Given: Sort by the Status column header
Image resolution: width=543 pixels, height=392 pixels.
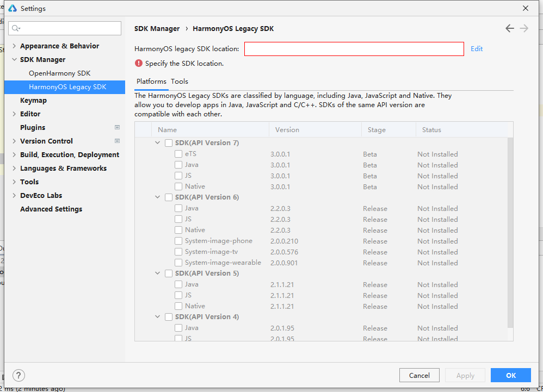Looking at the screenshot, I should tap(461, 130).
